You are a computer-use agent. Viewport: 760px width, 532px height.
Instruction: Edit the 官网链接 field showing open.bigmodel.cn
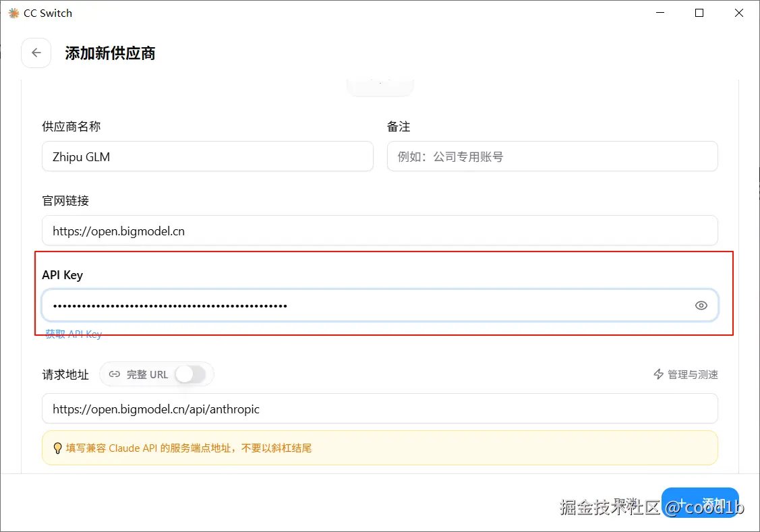pos(380,231)
